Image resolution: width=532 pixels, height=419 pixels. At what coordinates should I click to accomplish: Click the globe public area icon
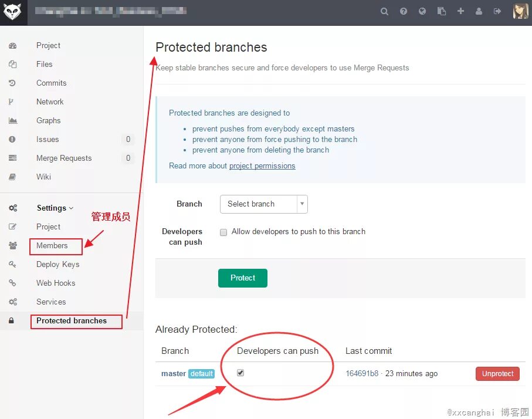(422, 11)
